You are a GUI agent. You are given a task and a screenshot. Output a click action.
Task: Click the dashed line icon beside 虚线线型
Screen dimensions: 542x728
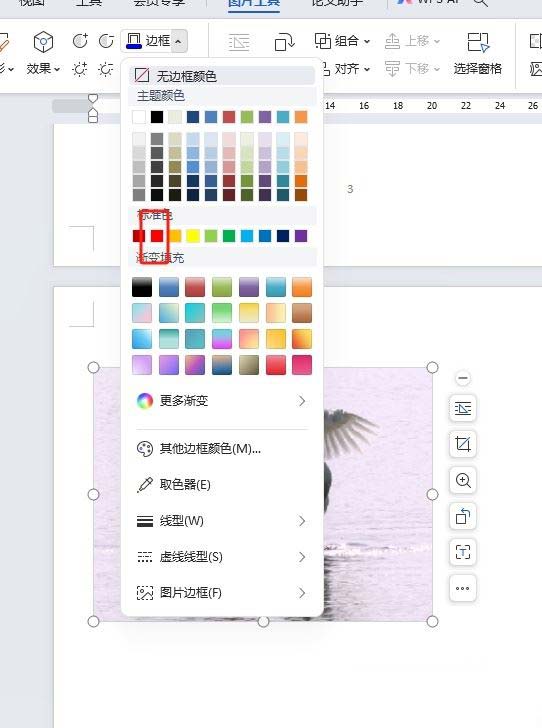click(144, 557)
